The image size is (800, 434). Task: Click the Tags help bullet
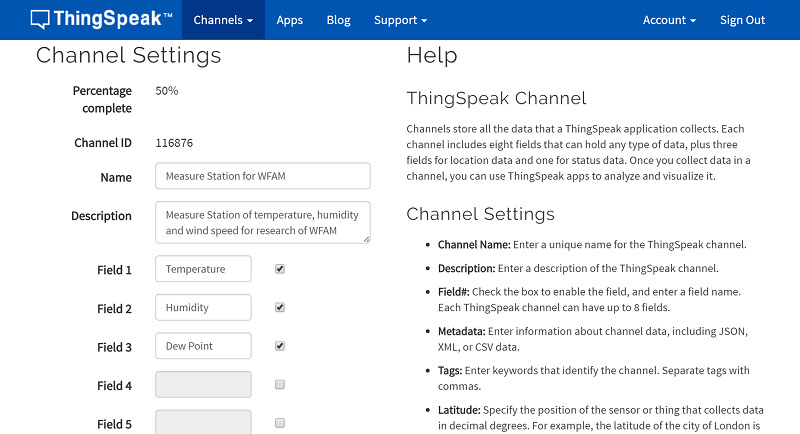click(594, 378)
